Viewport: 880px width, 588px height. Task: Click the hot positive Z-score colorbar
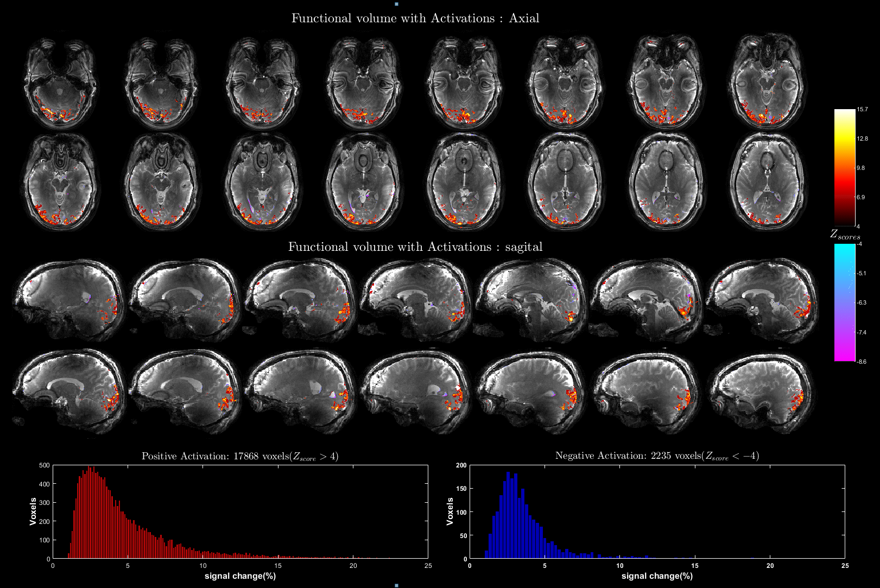[x=845, y=167]
